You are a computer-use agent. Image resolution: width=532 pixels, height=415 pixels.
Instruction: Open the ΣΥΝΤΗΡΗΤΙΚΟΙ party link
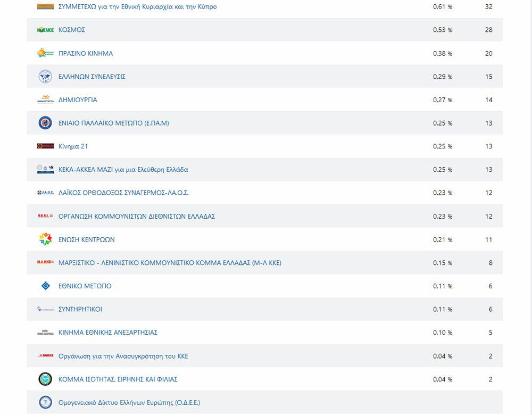(80, 309)
